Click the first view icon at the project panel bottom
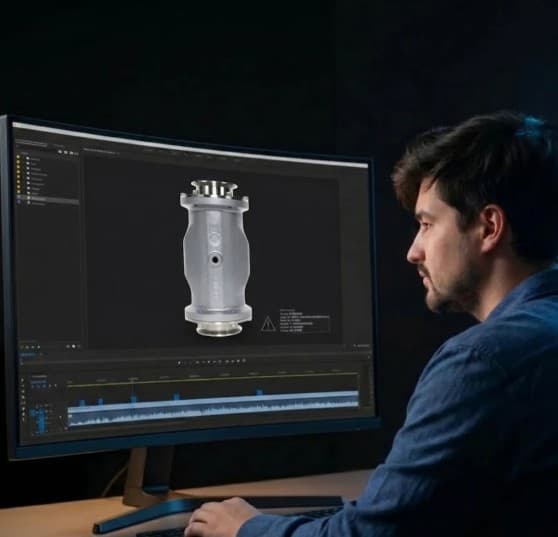 pyautogui.click(x=21, y=347)
